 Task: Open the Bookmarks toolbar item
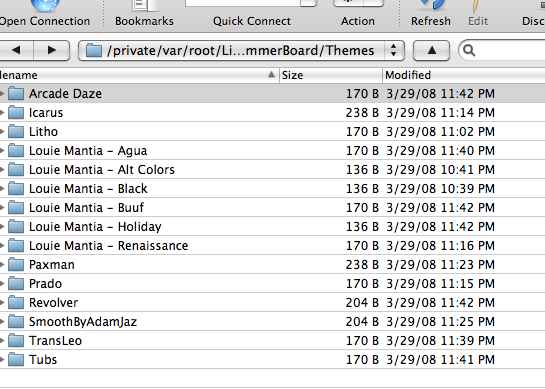(144, 14)
